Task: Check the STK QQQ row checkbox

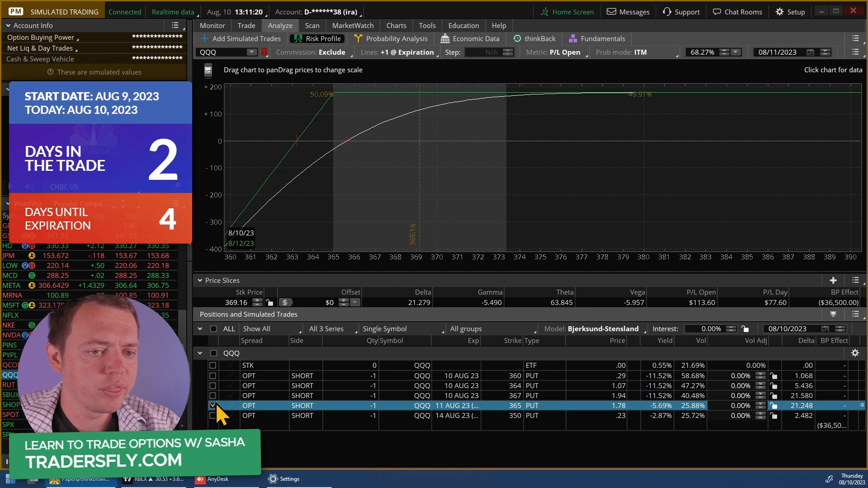Action: pyautogui.click(x=212, y=366)
